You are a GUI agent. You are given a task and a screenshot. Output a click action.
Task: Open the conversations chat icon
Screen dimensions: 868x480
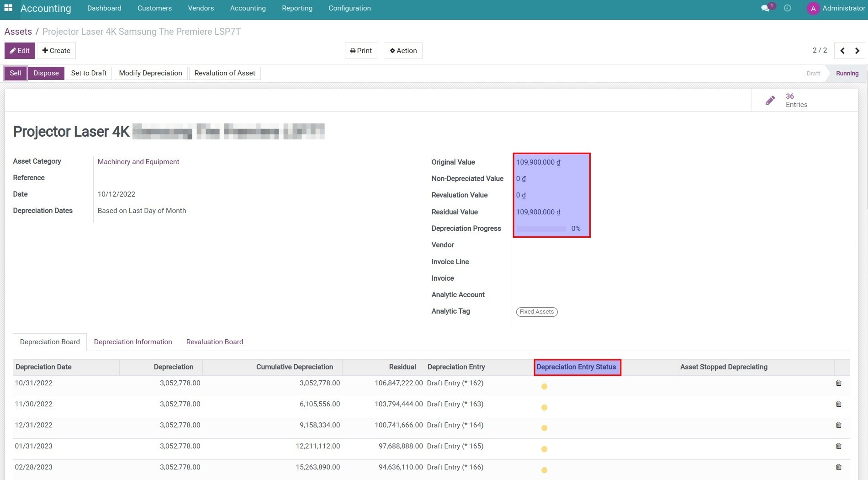tap(765, 8)
